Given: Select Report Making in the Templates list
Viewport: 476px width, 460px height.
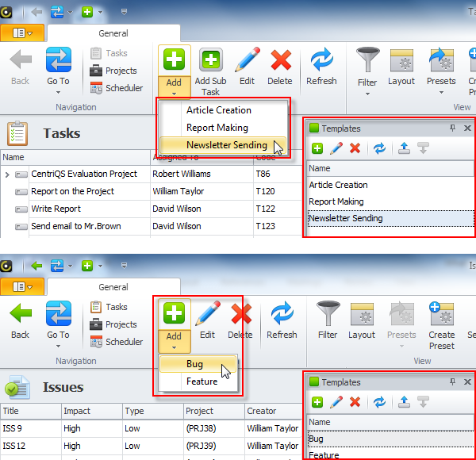Looking at the screenshot, I should coord(336,201).
